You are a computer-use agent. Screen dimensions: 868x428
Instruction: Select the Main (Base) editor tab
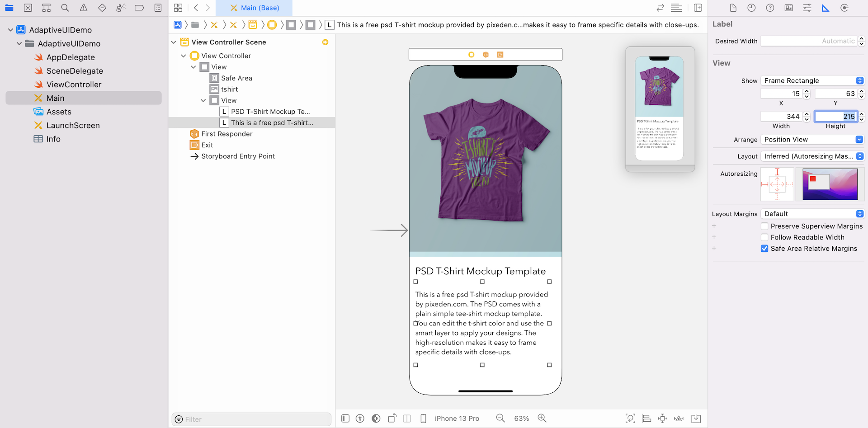point(255,8)
